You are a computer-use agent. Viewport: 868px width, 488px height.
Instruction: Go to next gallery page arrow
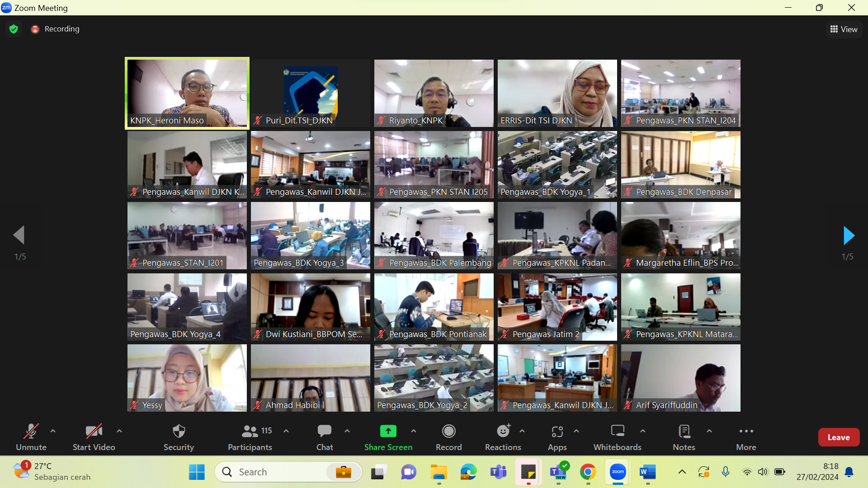pyautogui.click(x=849, y=235)
